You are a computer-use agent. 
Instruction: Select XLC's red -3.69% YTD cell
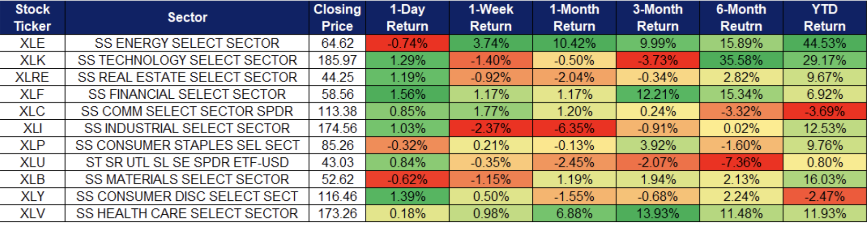pos(824,112)
